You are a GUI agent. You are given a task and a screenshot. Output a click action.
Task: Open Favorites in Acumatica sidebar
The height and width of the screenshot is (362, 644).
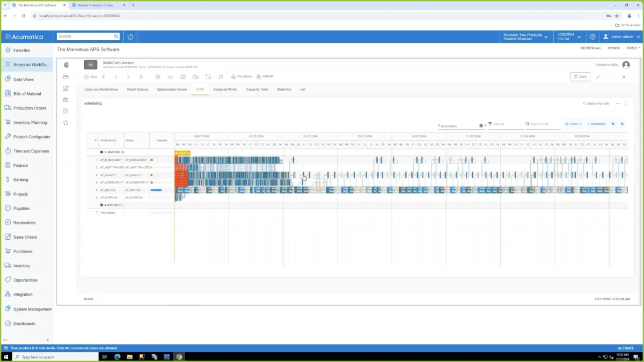coord(26,50)
